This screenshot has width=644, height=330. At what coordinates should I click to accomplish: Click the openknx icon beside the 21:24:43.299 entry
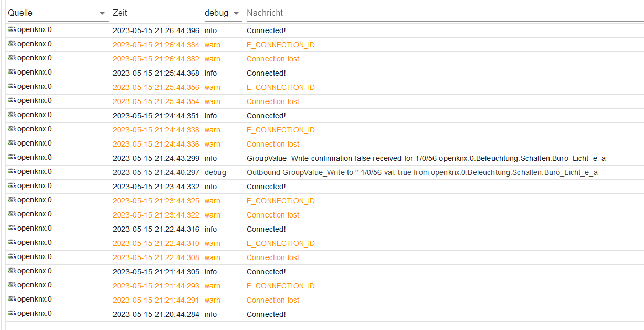pyautogui.click(x=12, y=158)
